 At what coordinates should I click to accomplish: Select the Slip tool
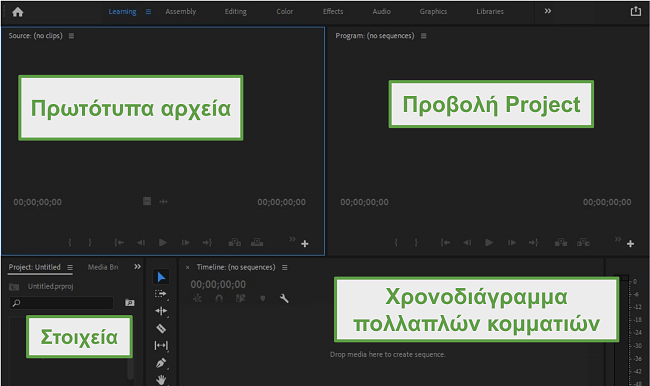[161, 345]
